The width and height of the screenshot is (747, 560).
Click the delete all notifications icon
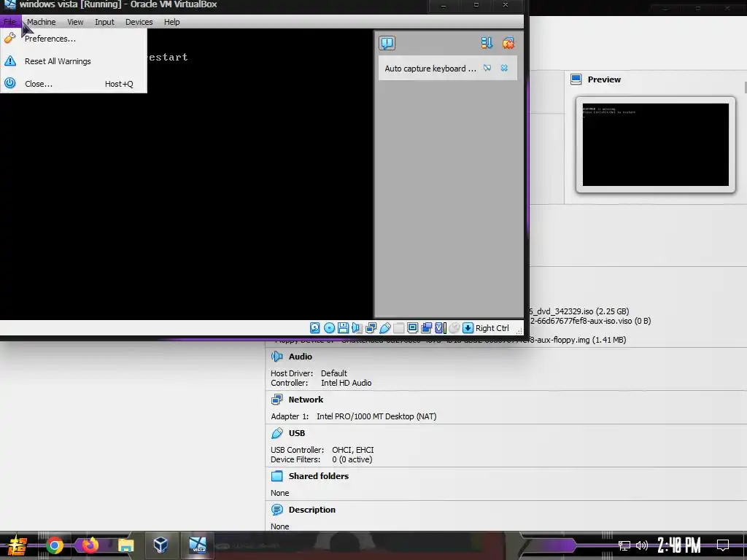pyautogui.click(x=508, y=43)
